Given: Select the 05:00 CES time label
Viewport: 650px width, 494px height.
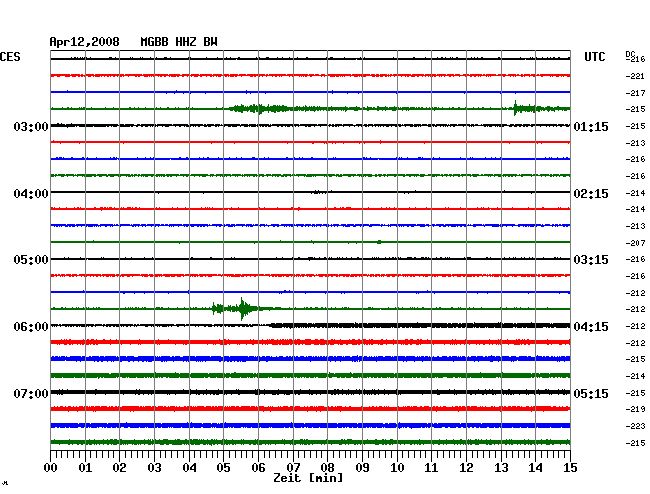Looking at the screenshot, I should (31, 259).
